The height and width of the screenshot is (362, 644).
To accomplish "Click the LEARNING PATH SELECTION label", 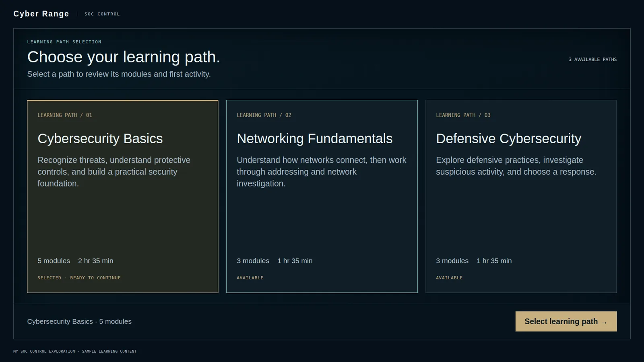I will (x=64, y=42).
